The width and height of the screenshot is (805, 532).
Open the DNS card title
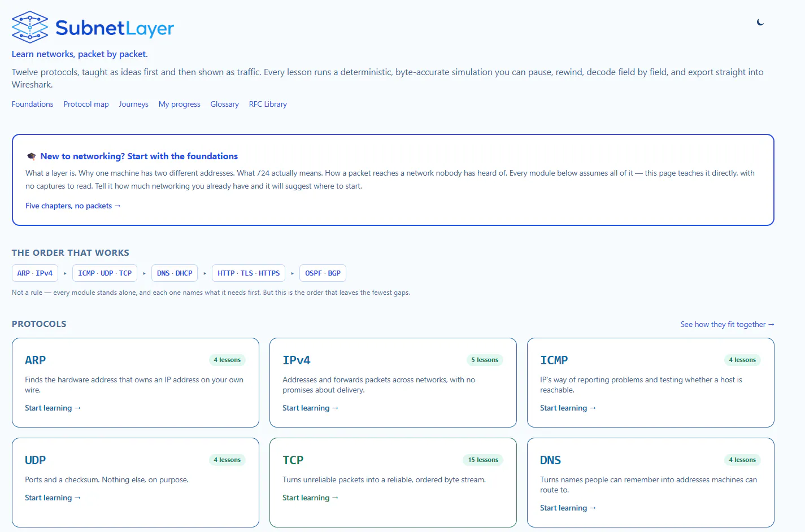coord(550,460)
